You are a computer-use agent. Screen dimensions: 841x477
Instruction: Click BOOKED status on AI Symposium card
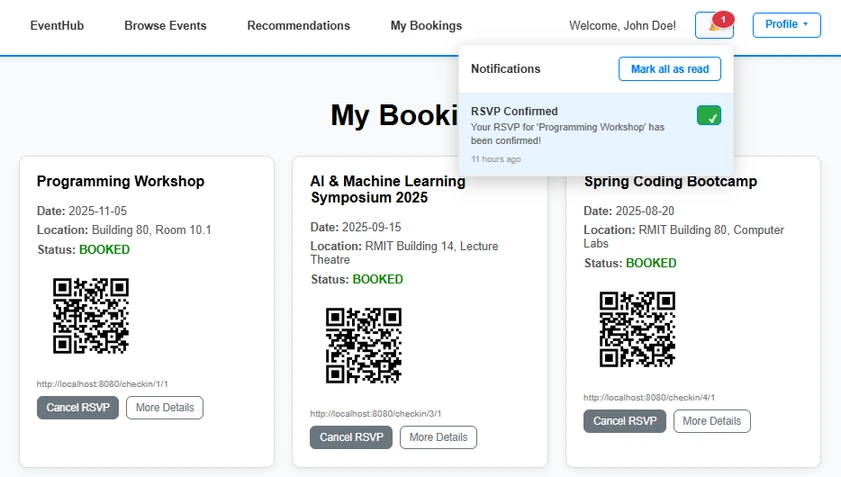(378, 279)
